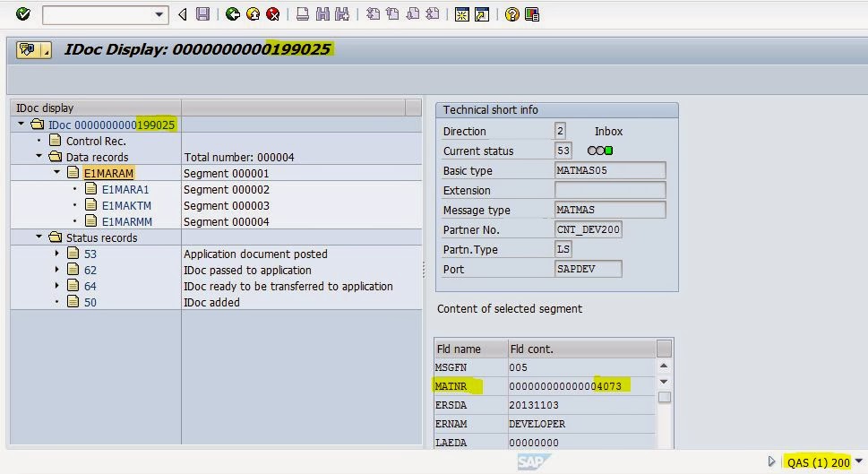The image size is (868, 474).
Task: Click the red Cancel icon
Action: point(272,14)
